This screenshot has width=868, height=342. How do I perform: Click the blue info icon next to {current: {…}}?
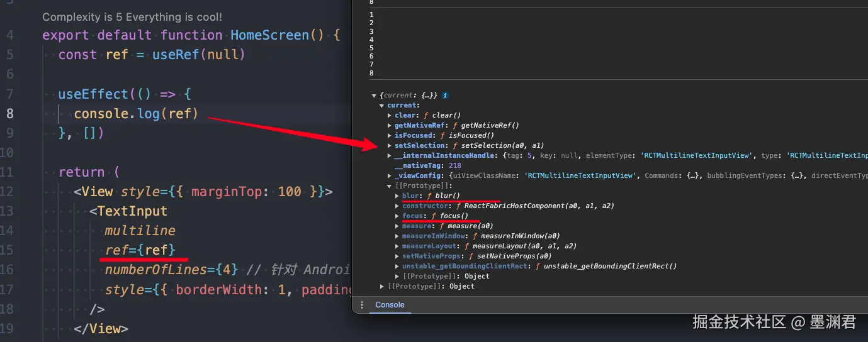pyautogui.click(x=445, y=95)
